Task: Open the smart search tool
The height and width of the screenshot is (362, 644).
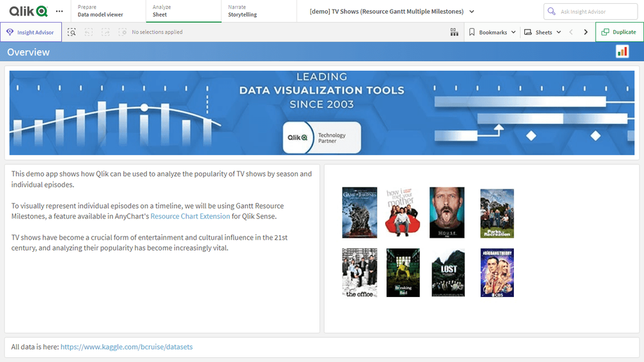Action: coord(72,32)
